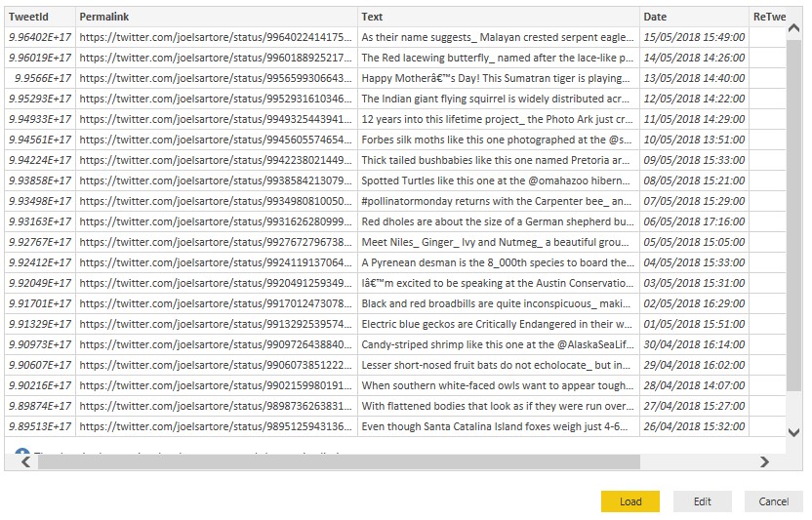Click TweetId cell 9.93858E+17
The height and width of the screenshot is (520, 812).
point(40,180)
